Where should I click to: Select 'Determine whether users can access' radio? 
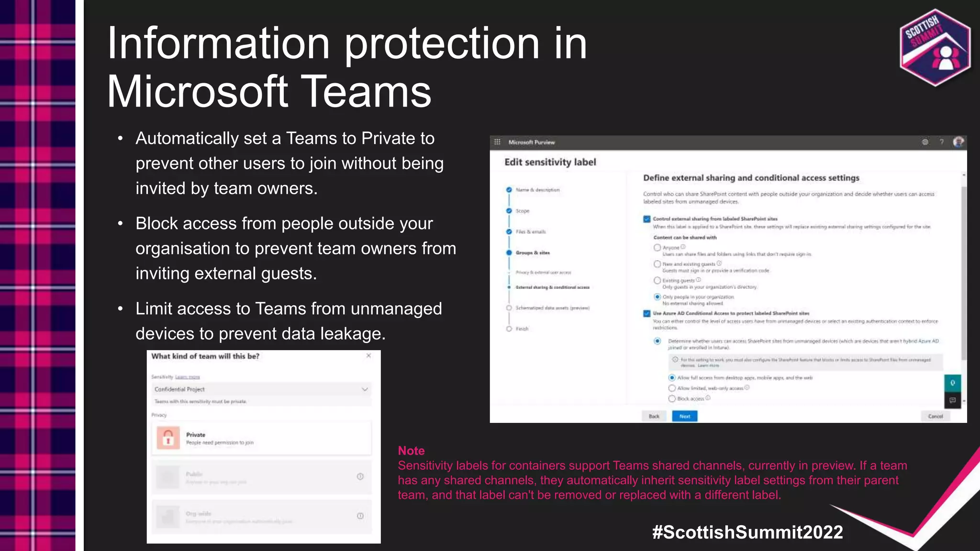pos(657,341)
